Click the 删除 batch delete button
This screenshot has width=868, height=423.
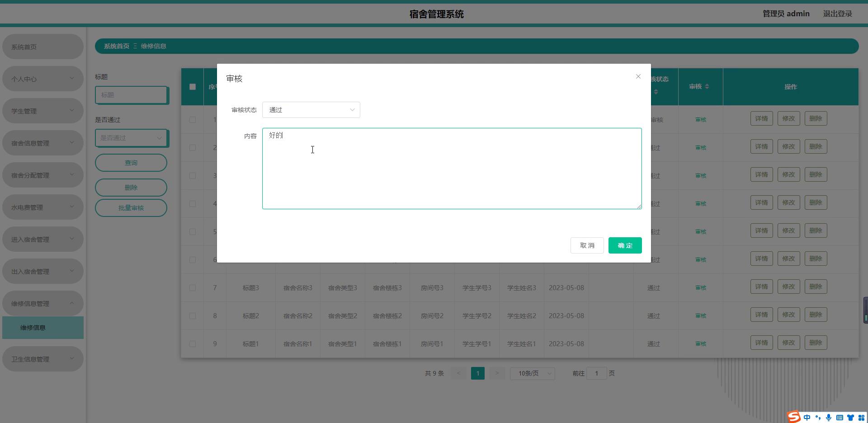point(131,188)
